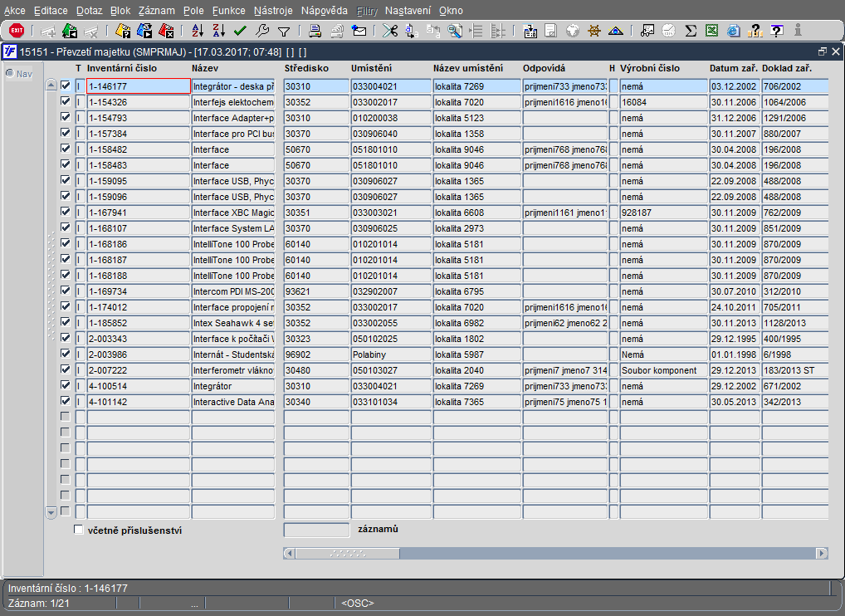845x616 pixels.
Task: Sort descending with the Z-A icon
Action: [x=219, y=31]
